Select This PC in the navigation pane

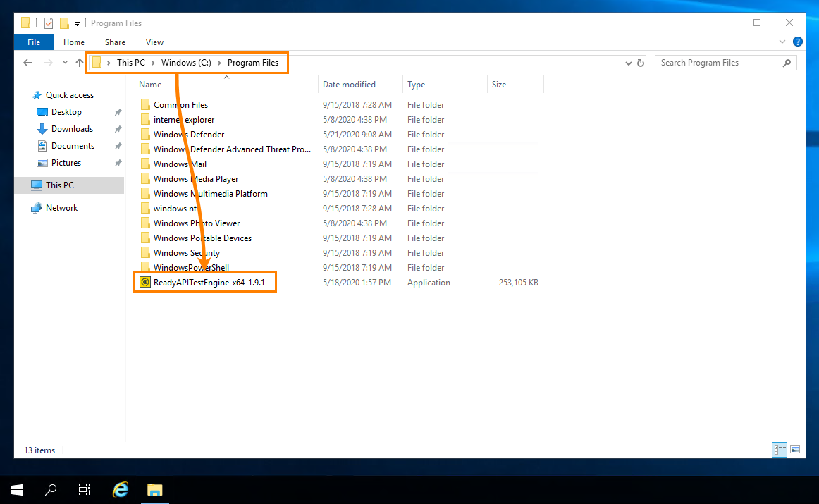[59, 185]
